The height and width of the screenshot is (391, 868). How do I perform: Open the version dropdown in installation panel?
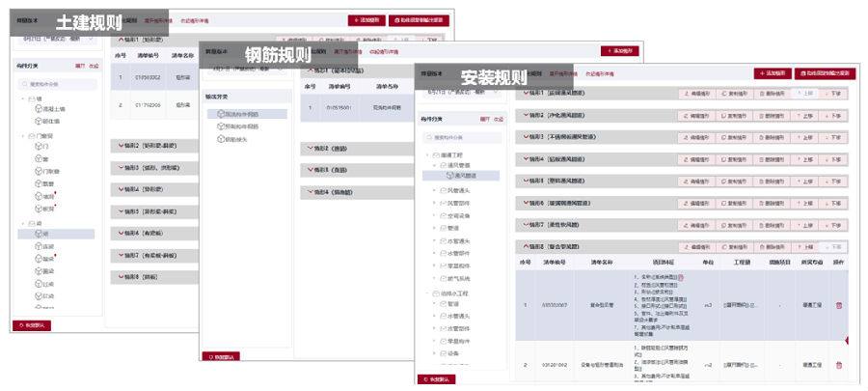tap(463, 93)
